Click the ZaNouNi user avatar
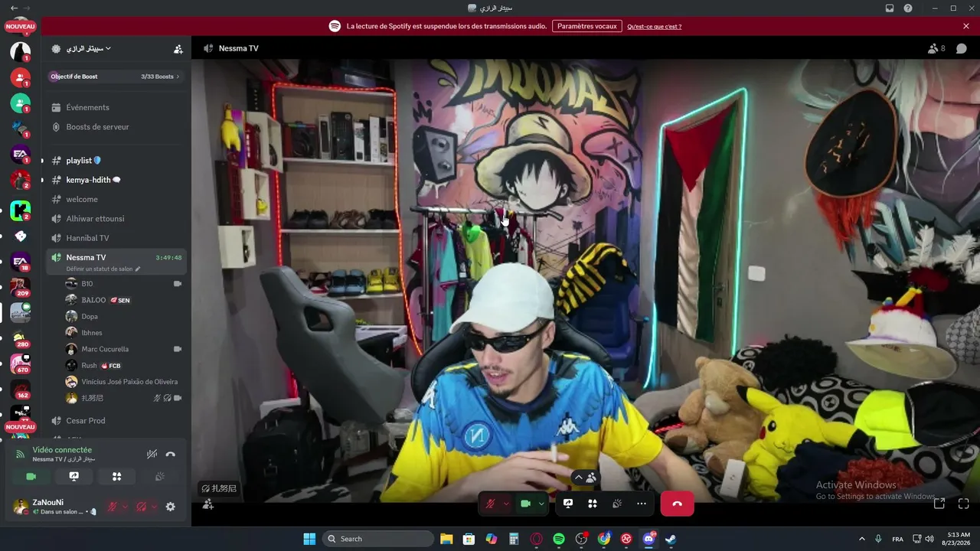980x551 pixels. coord(21,507)
